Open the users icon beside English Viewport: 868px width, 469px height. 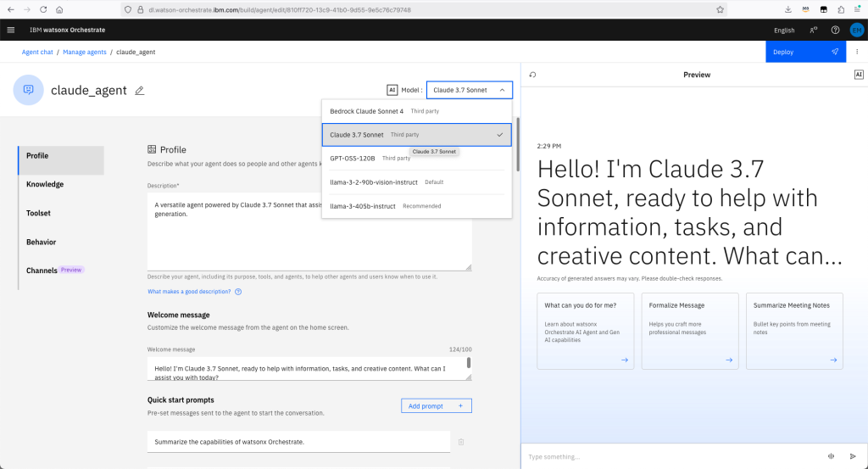click(x=813, y=30)
